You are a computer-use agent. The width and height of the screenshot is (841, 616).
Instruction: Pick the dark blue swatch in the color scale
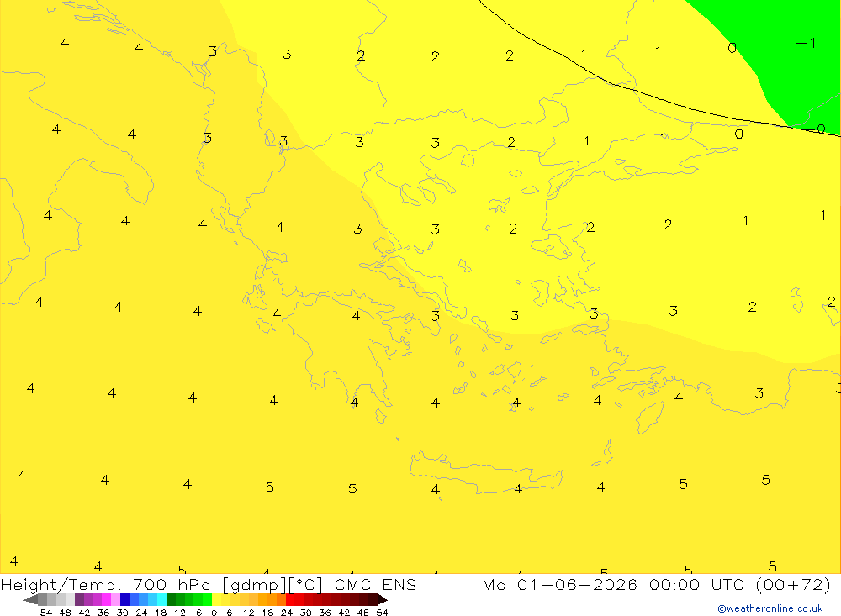(124, 600)
